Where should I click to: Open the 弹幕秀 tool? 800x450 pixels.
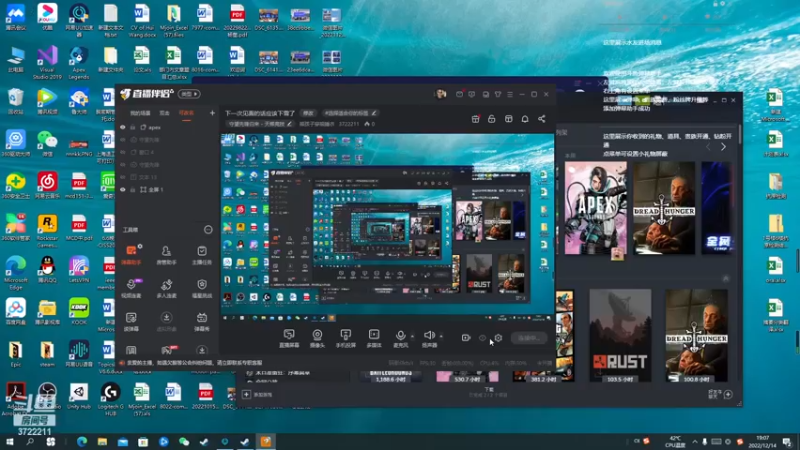point(202,321)
